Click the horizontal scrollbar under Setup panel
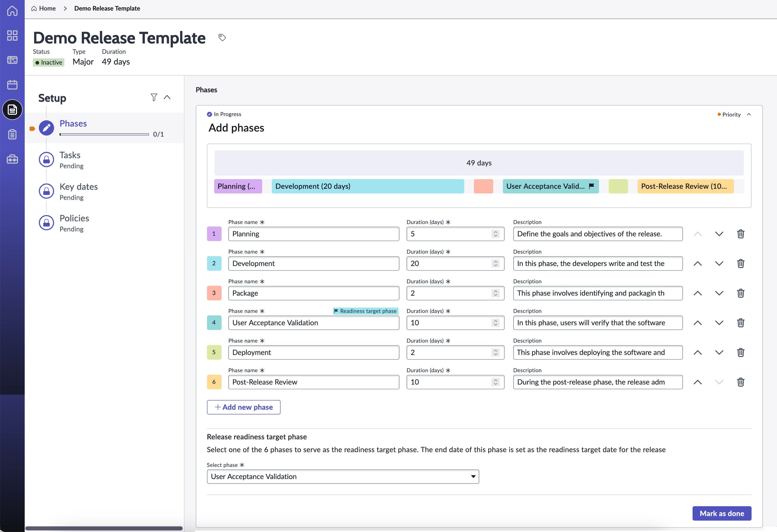 coord(104,528)
